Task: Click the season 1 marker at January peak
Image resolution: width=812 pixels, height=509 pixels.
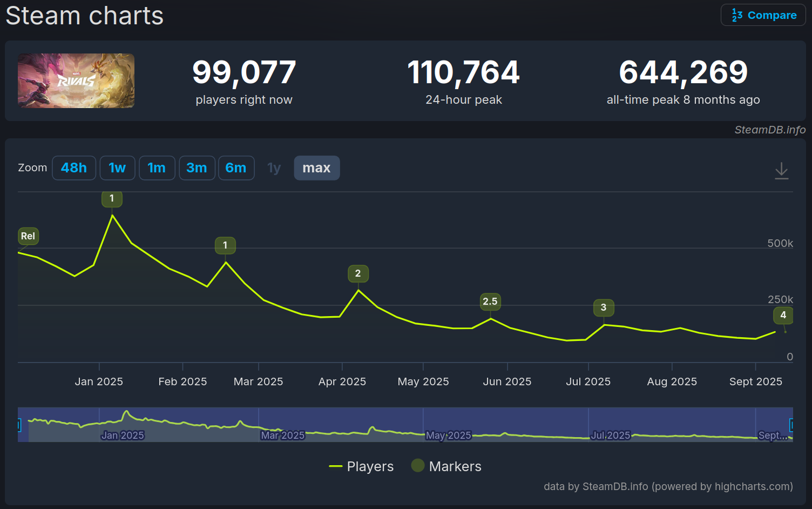Action: point(112,198)
